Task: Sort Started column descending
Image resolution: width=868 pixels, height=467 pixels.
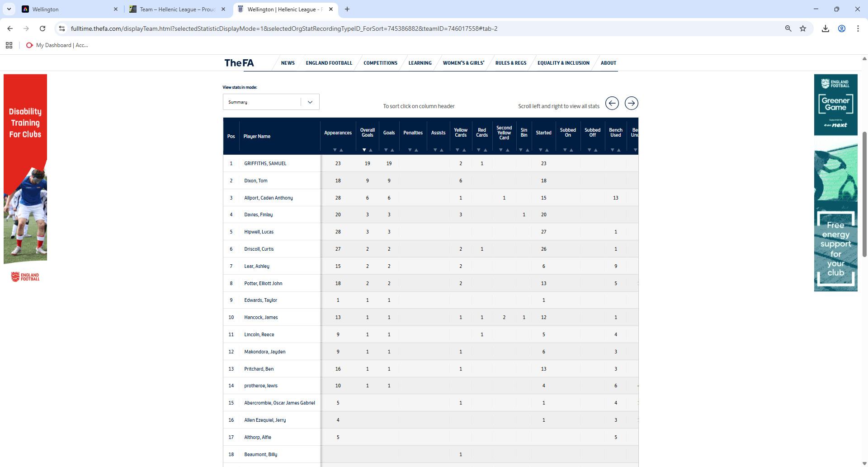Action: point(541,150)
